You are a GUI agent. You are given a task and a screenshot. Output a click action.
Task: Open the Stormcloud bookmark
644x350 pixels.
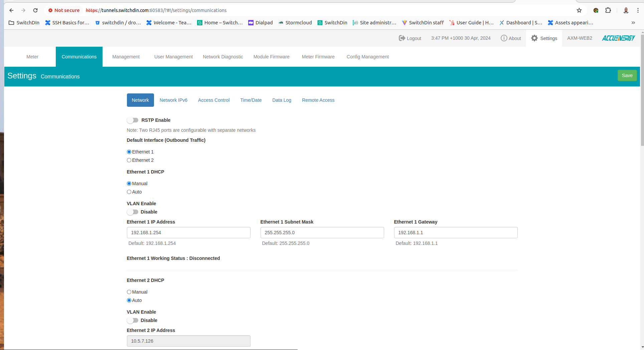point(295,23)
